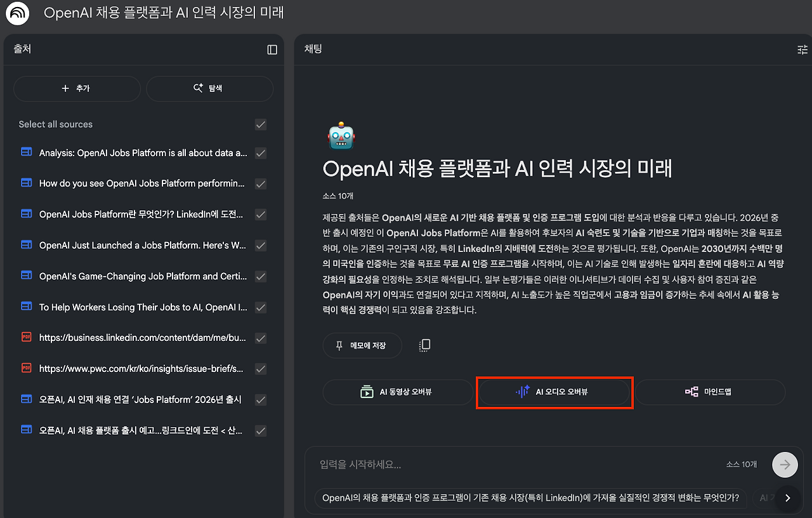The width and height of the screenshot is (812, 518).
Task: Click PDF icon for pwc.com source
Action: [26, 368]
